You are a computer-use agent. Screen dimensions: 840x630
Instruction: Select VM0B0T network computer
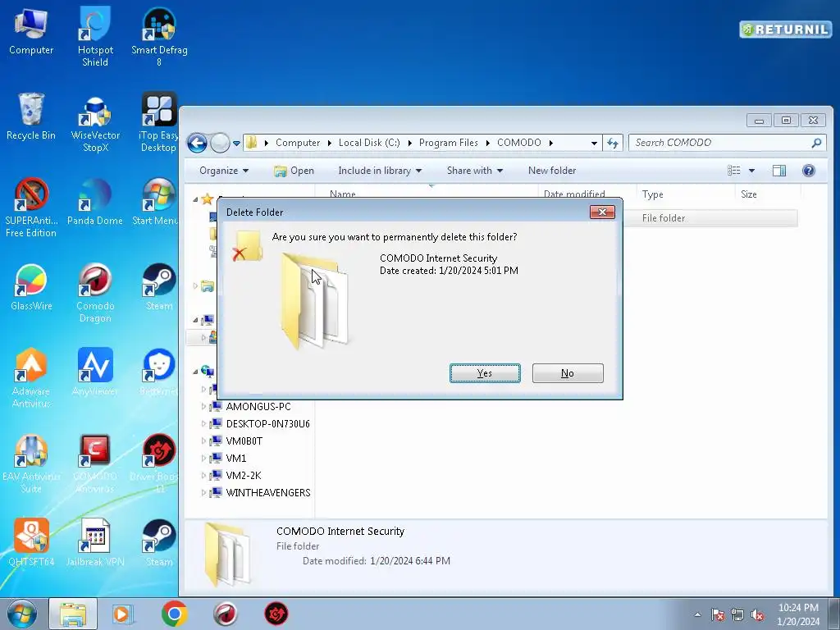pos(244,441)
